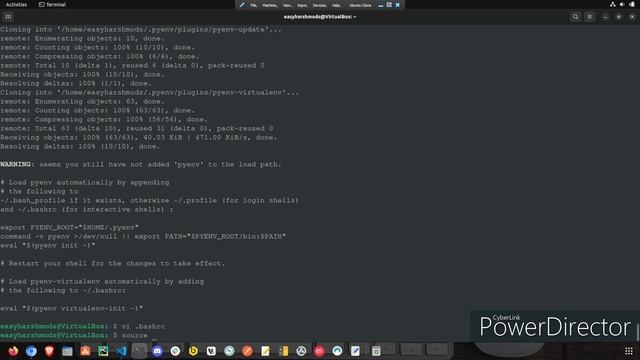Click the 'export PYENV_ROOT' line
Image resolution: width=640 pixels, height=360 pixels.
[x=69, y=227]
